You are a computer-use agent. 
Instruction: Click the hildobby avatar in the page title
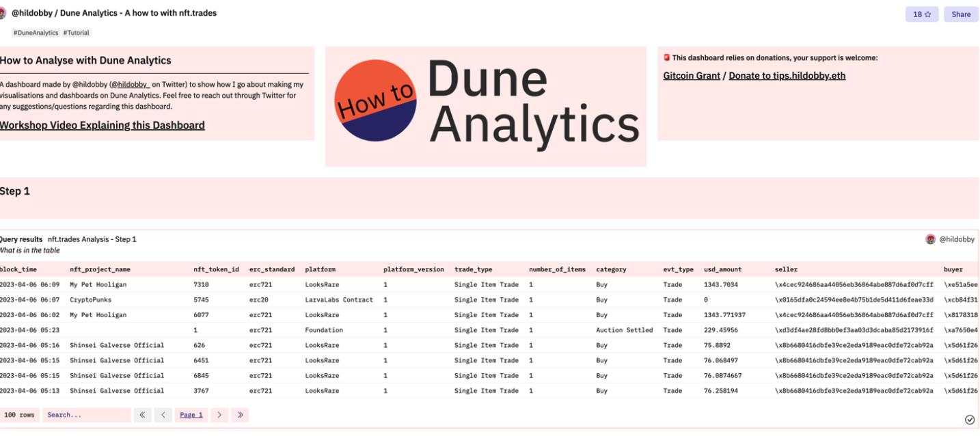coord(2,14)
